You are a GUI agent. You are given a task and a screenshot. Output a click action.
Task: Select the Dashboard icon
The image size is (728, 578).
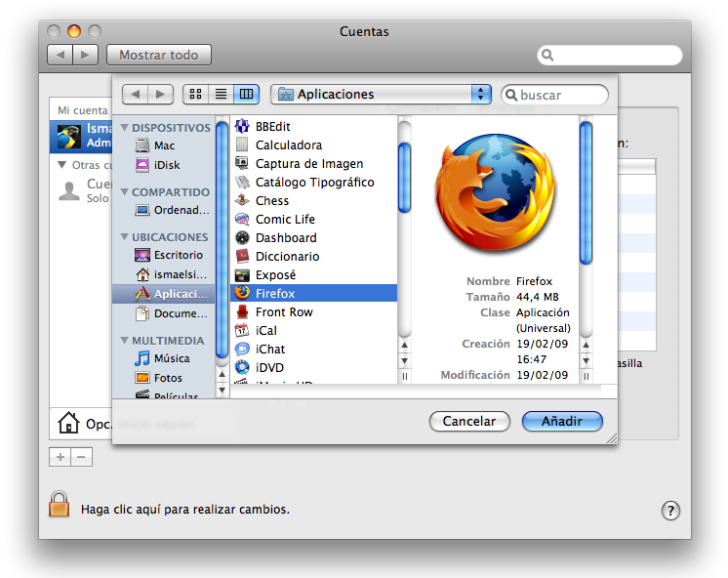pos(242,237)
